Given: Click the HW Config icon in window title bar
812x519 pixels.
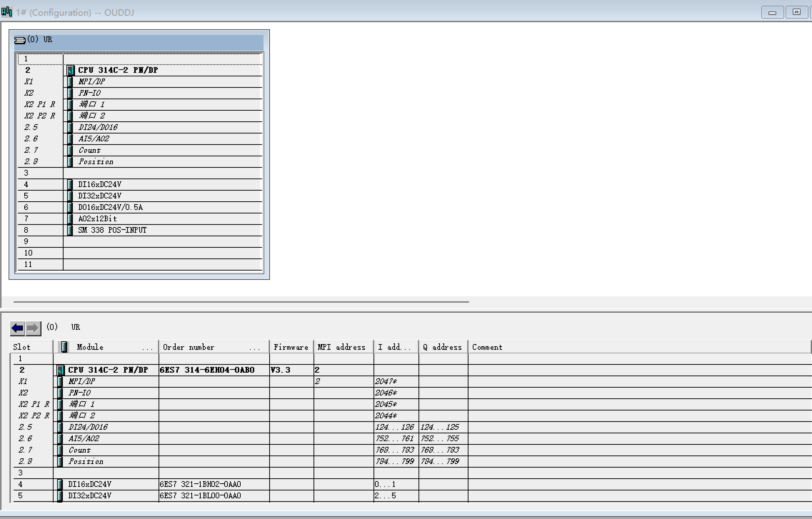Looking at the screenshot, I should pos(7,12).
